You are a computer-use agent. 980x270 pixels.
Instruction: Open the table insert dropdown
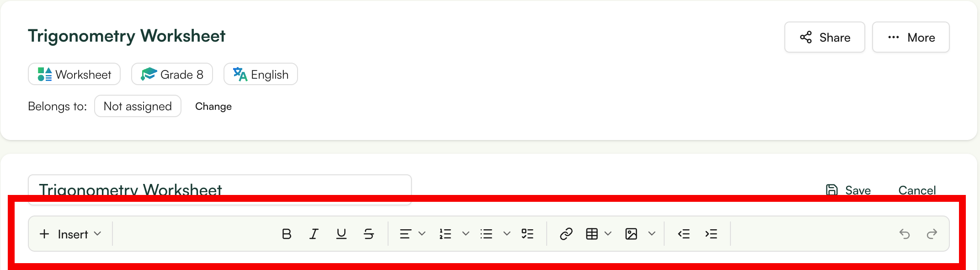tap(608, 234)
